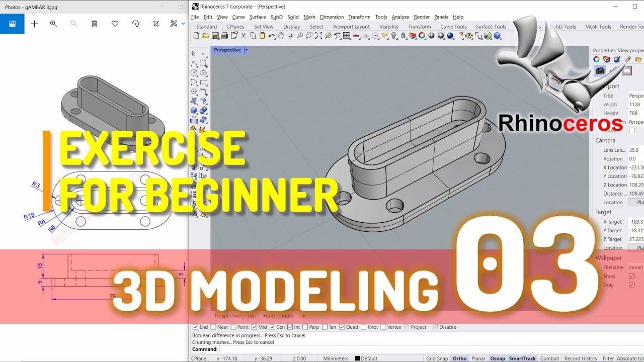Click the crop icon in Photos
644x362 pixels.
click(156, 24)
